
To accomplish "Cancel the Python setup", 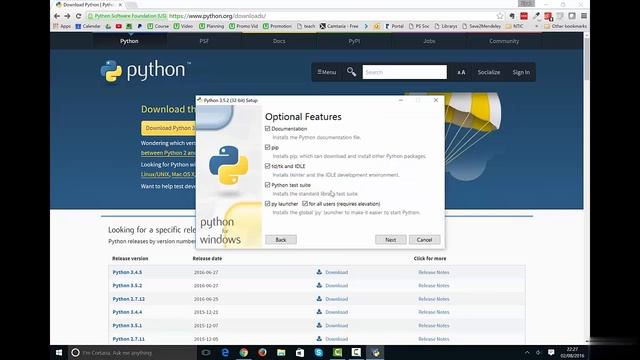I will (x=424, y=240).
